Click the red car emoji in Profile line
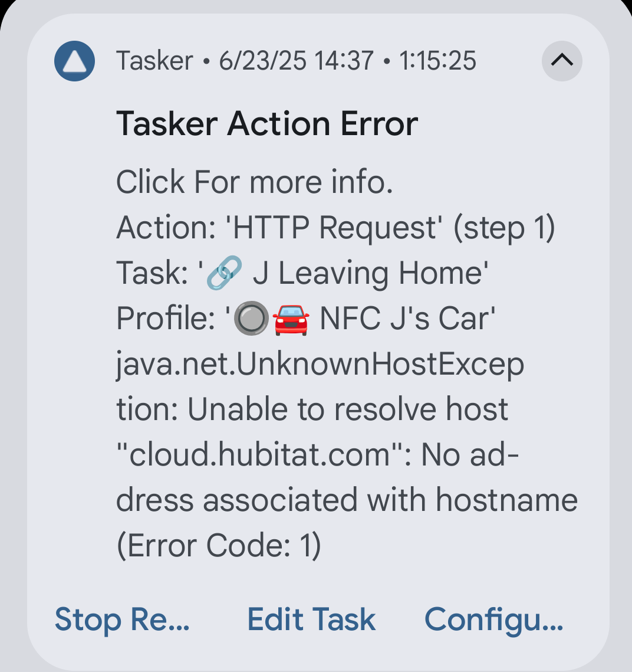This screenshot has width=632, height=672. click(291, 319)
